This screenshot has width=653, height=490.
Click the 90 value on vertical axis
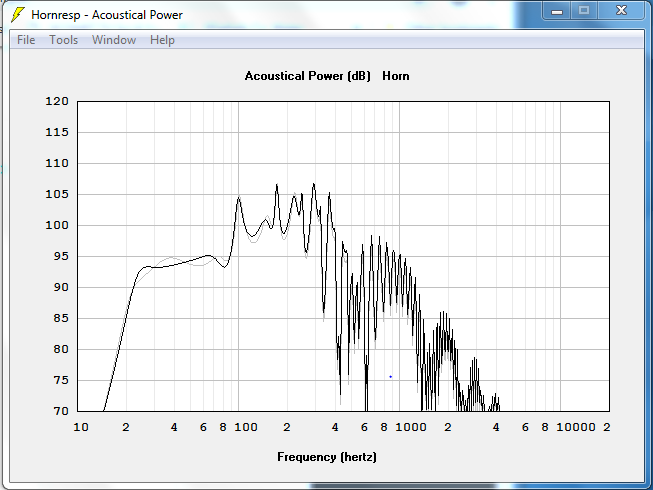click(x=61, y=287)
